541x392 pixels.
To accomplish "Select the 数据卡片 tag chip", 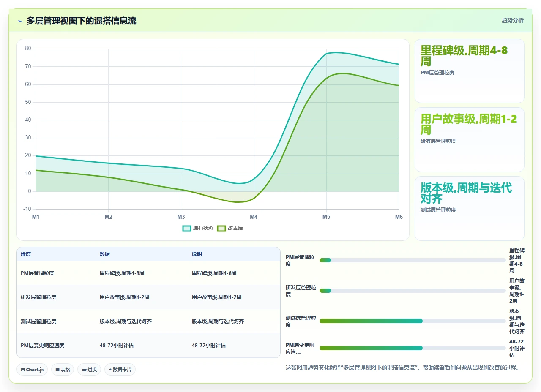I will point(120,370).
